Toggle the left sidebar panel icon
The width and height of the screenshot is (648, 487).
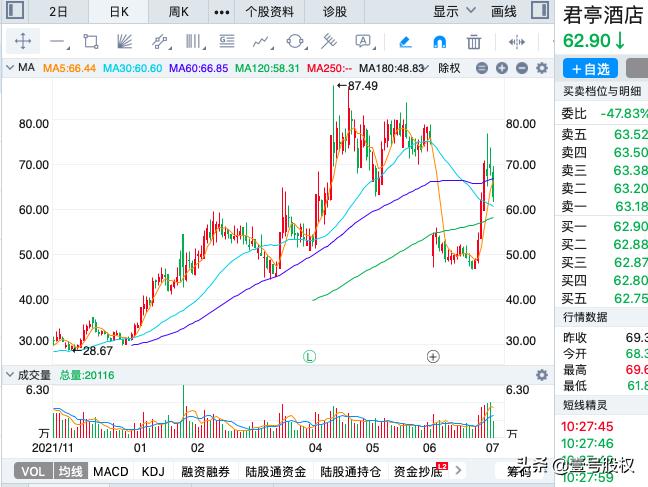[x=15, y=10]
